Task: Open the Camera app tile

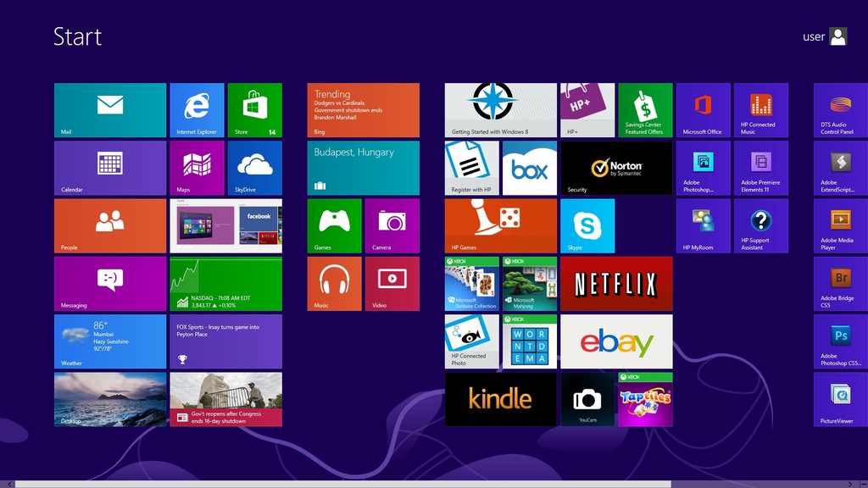Action: pyautogui.click(x=392, y=226)
